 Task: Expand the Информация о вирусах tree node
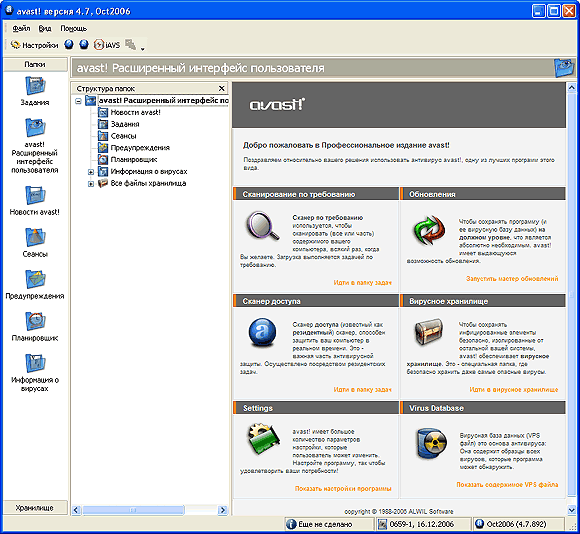91,172
